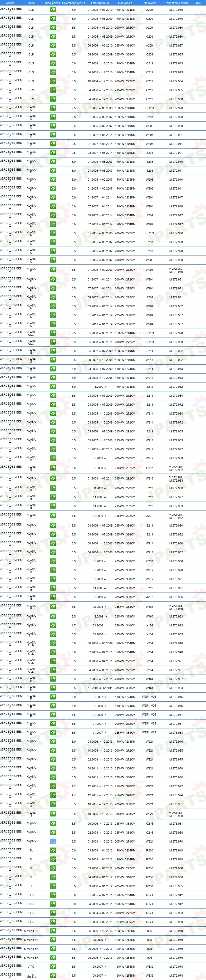Click fuel icon in CLK C209 M 272.960 row

(53, 37)
